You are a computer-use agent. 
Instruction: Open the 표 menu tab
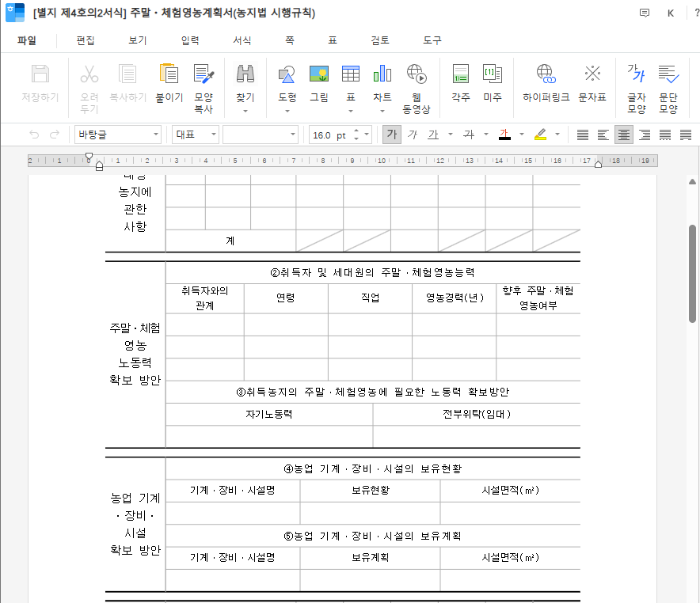[333, 40]
